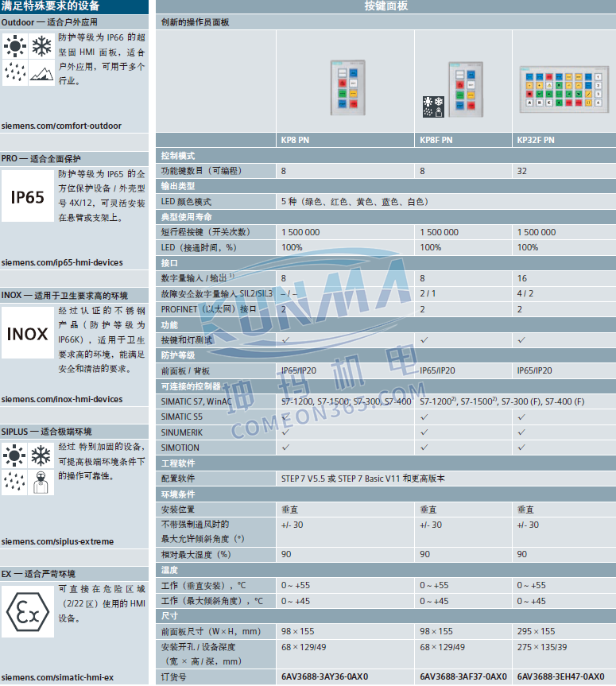This screenshot has width=616, height=686.
Task: Click the 按键面板 table title
Action: tap(385, 6)
